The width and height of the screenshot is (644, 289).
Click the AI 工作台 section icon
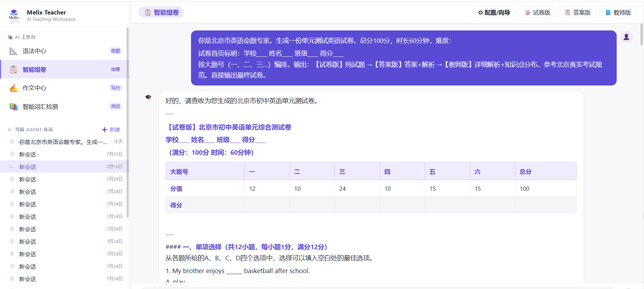(10, 37)
